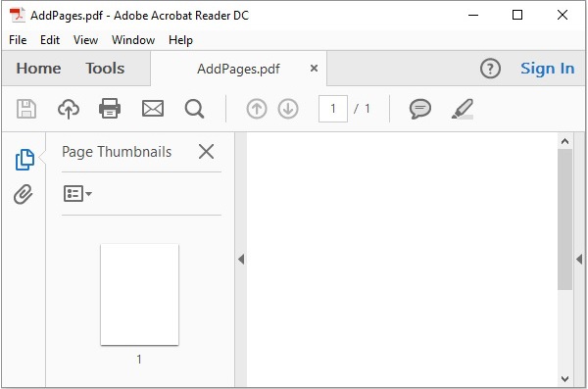588x389 pixels.
Task: Click the "Page Thumbnails" panel title
Action: point(117,152)
